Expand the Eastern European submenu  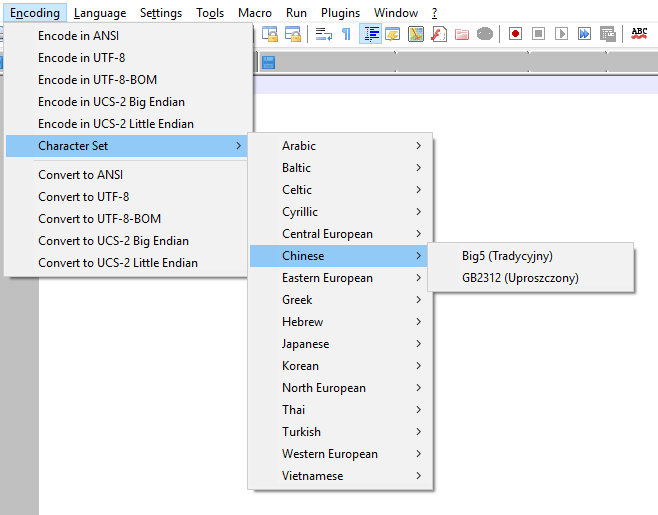340,278
